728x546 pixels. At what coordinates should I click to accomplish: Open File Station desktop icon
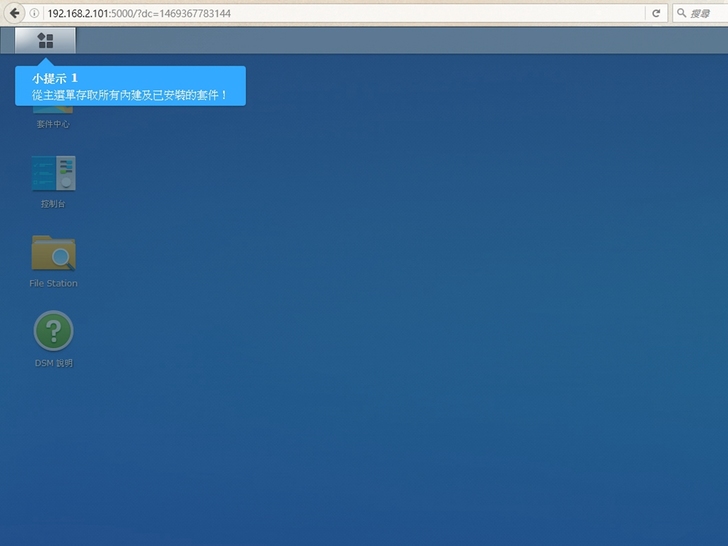53,253
